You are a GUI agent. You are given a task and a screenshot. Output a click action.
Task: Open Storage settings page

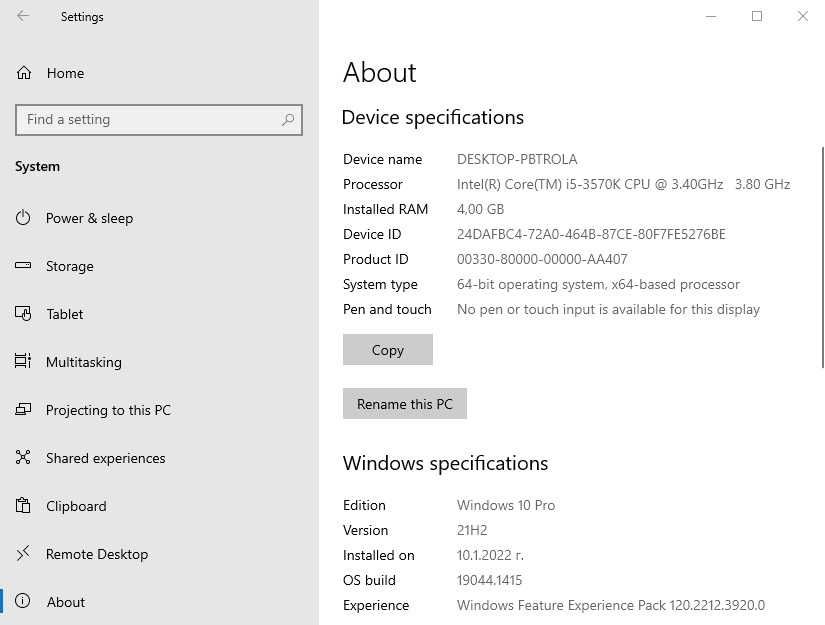[x=70, y=266]
